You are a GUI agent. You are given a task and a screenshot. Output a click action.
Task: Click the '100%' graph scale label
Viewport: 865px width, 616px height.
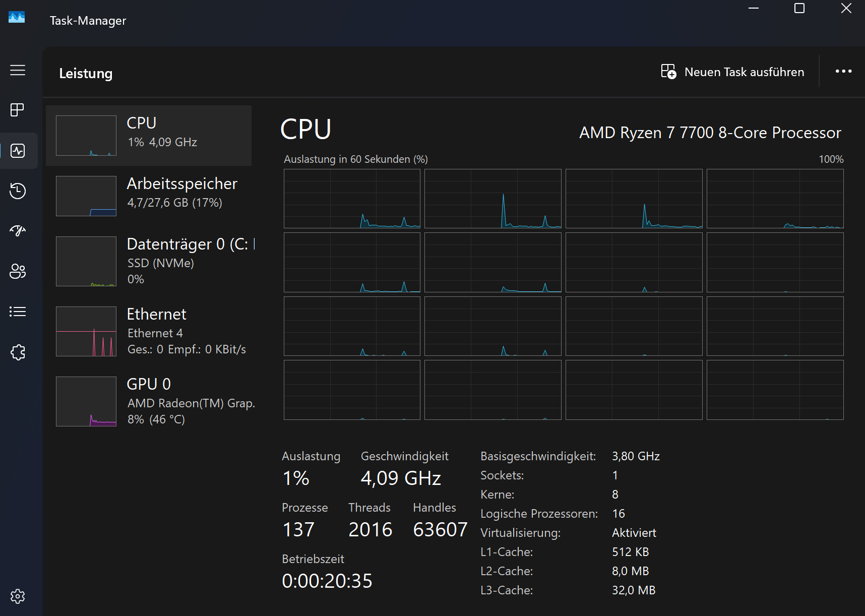tap(831, 159)
